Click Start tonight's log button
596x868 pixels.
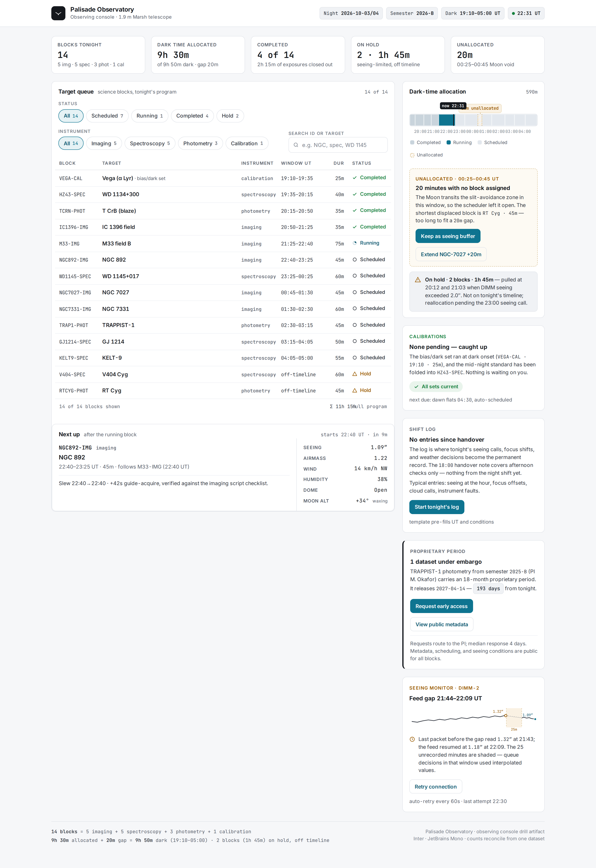(436, 507)
